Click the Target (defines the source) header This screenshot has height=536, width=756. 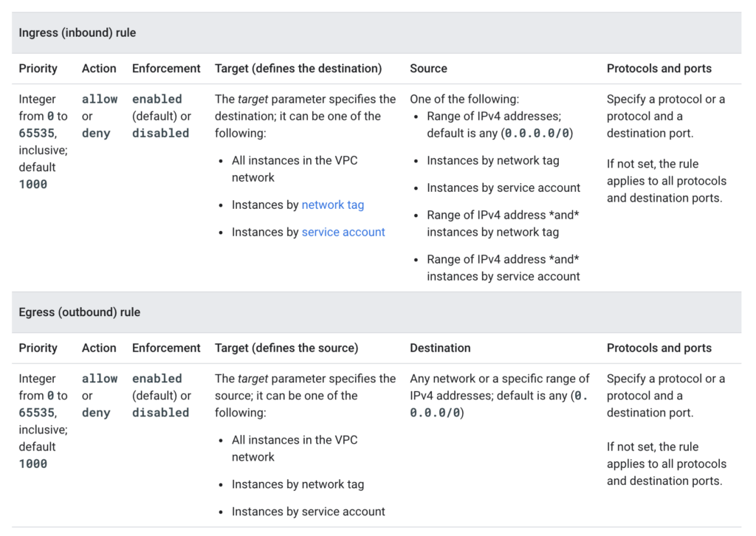pyautogui.click(x=286, y=348)
